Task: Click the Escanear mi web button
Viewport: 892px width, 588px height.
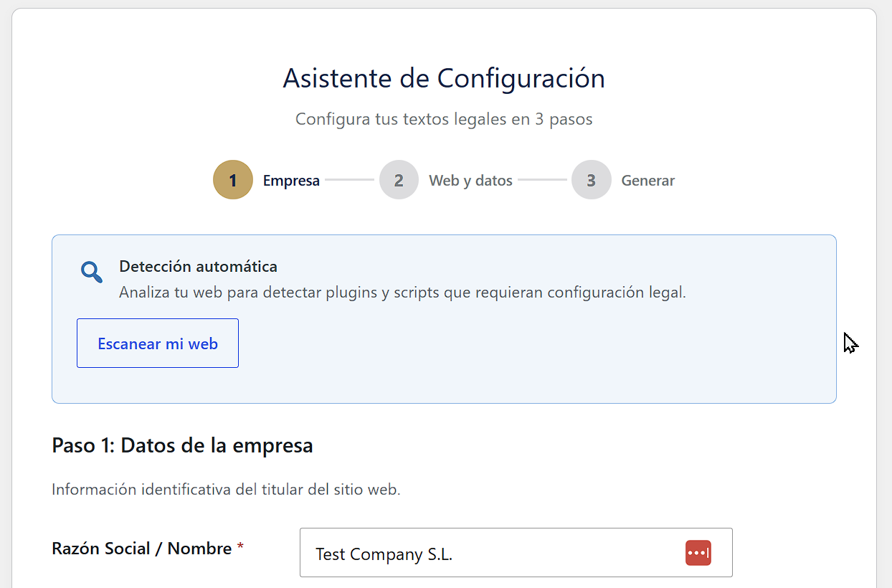Action: (158, 343)
